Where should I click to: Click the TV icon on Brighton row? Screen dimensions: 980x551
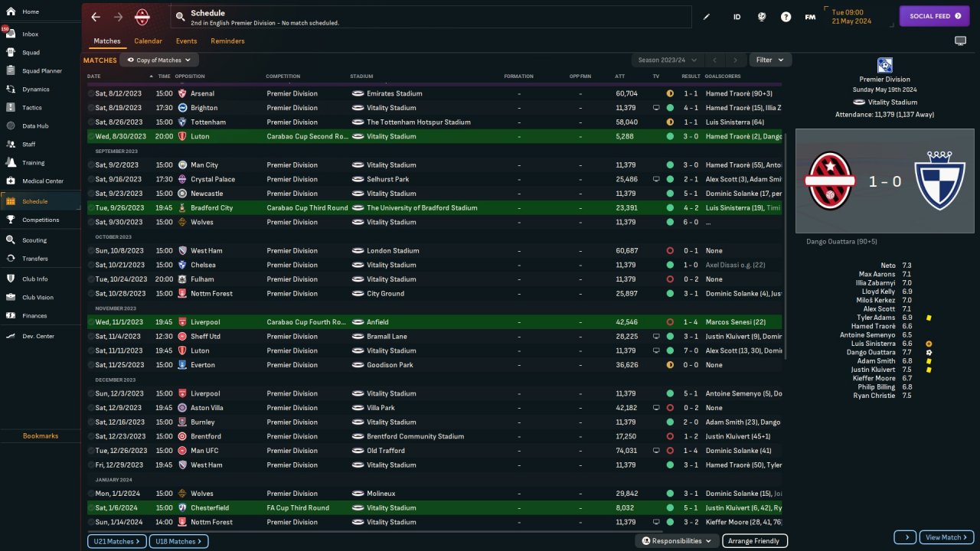pyautogui.click(x=656, y=108)
